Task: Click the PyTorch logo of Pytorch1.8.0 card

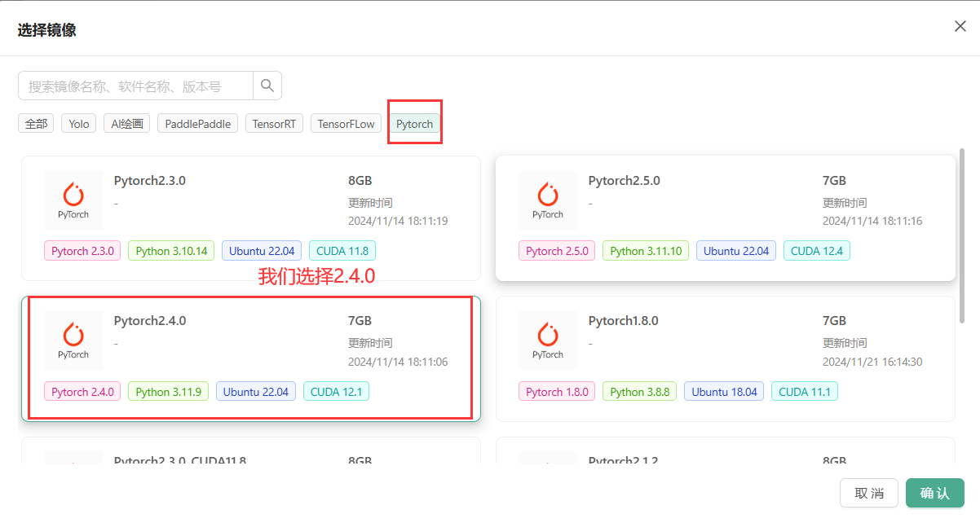Action: tap(548, 340)
